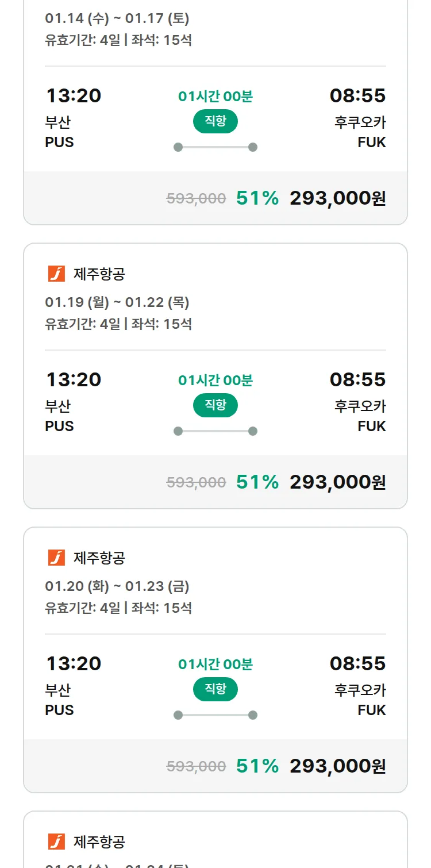
Task: Click 51% discount in 01.19~01.22 card
Action: point(257,482)
